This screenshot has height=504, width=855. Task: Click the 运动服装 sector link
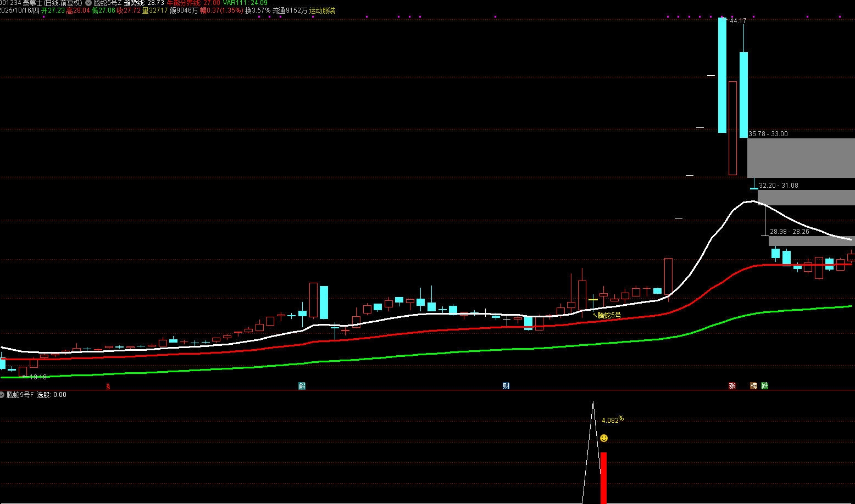click(323, 10)
